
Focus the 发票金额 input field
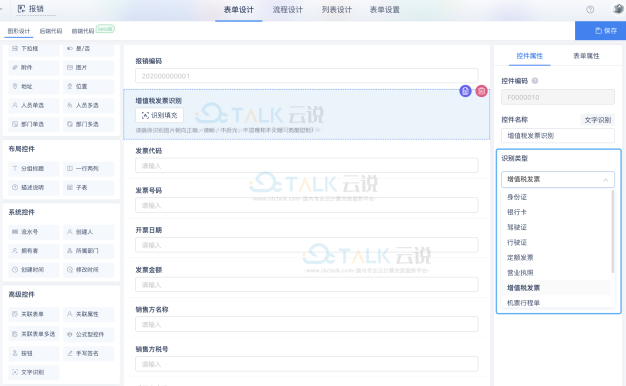click(x=307, y=285)
